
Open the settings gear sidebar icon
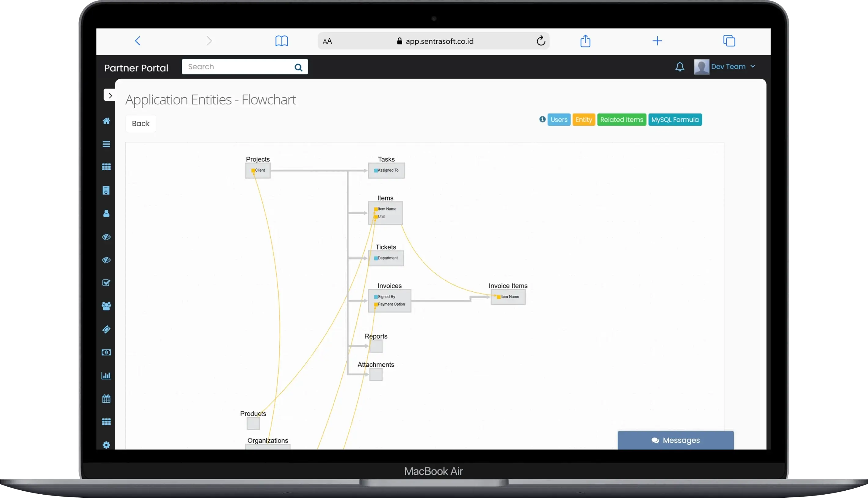click(x=107, y=445)
